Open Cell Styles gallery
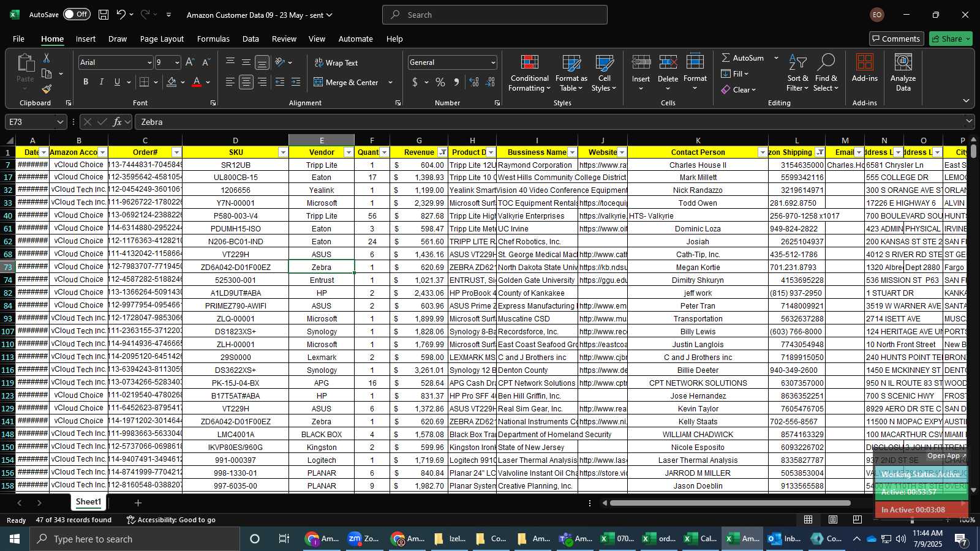The image size is (980, 551). [x=605, y=73]
